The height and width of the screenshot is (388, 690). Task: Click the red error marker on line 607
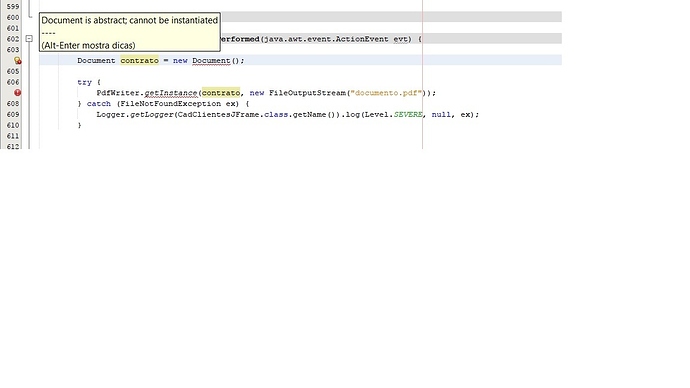point(17,93)
